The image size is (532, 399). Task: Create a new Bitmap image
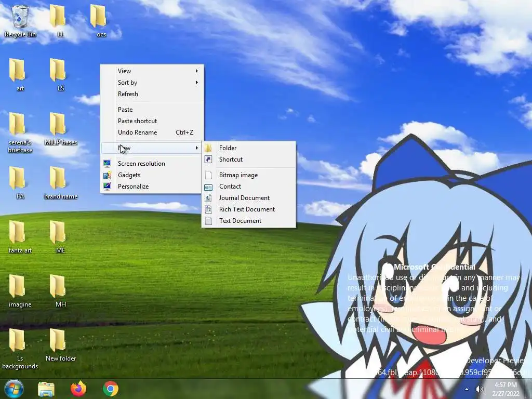click(x=249, y=175)
